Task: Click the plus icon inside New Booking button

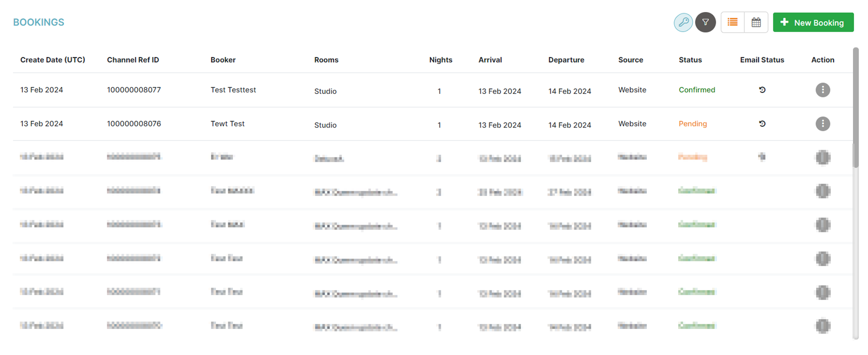Action: click(x=785, y=22)
